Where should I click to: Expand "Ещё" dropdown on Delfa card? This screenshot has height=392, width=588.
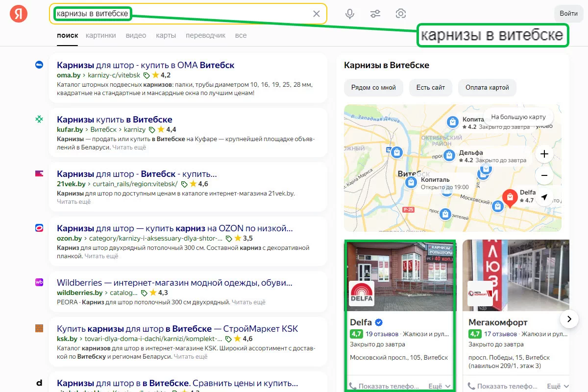(x=439, y=386)
